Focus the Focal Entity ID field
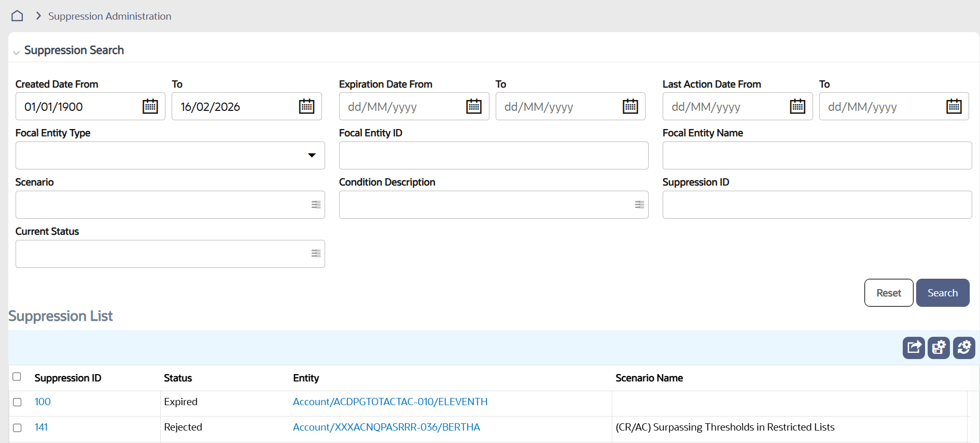Screen dimensions: 980x443 coord(494,155)
